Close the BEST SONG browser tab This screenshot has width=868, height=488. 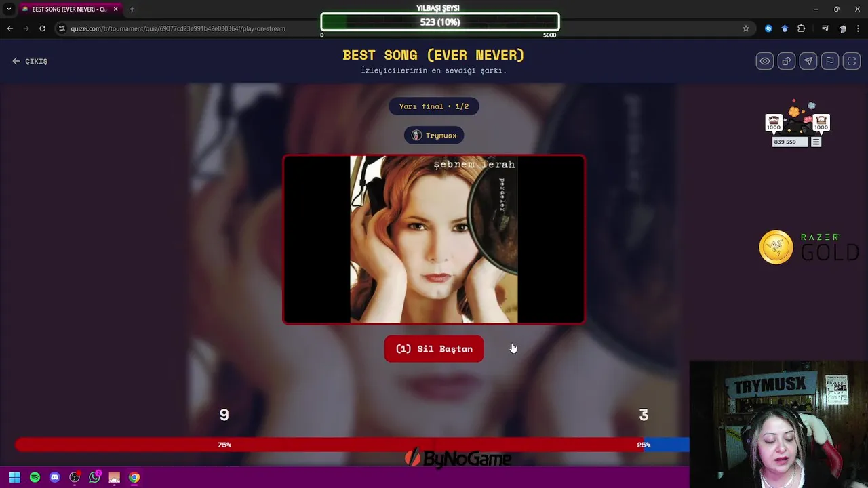click(x=115, y=9)
